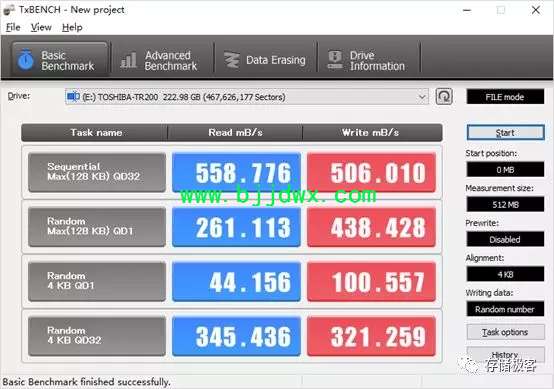The image size is (554, 389).
Task: Click the drive icon beside TOSHIBA-TR200
Action: [73, 96]
